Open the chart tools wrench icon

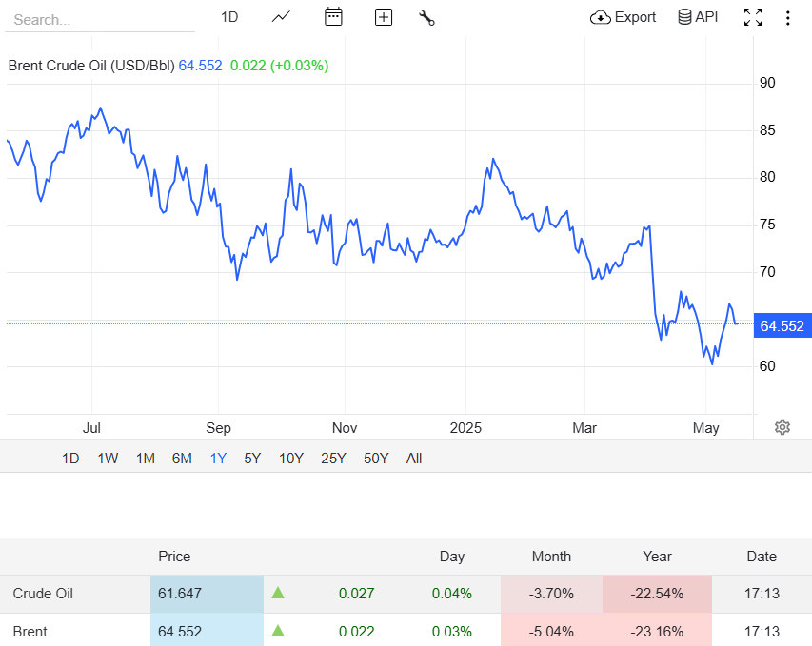pyautogui.click(x=426, y=18)
